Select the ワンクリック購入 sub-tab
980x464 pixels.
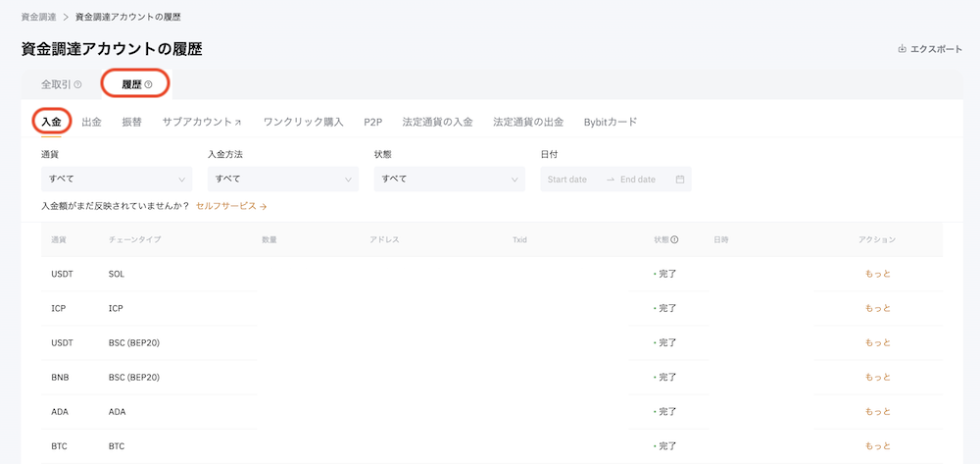click(x=304, y=122)
